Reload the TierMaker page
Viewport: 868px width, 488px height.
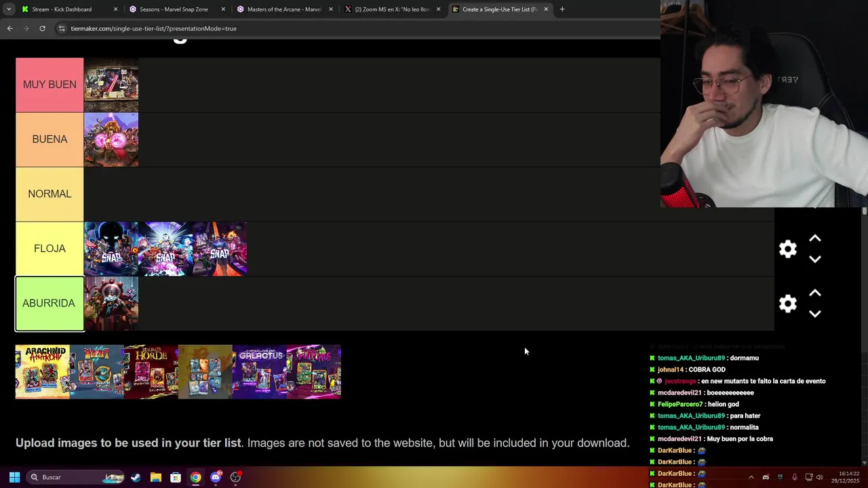pos(42,28)
